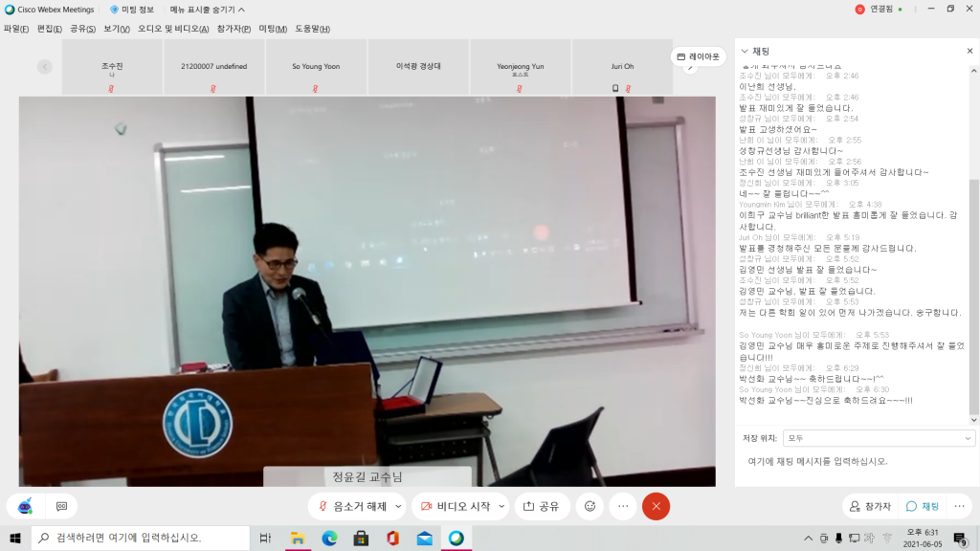Viewport: 980px width, 551px height.
Task: Open the 미팅 menu
Action: pyautogui.click(x=273, y=29)
